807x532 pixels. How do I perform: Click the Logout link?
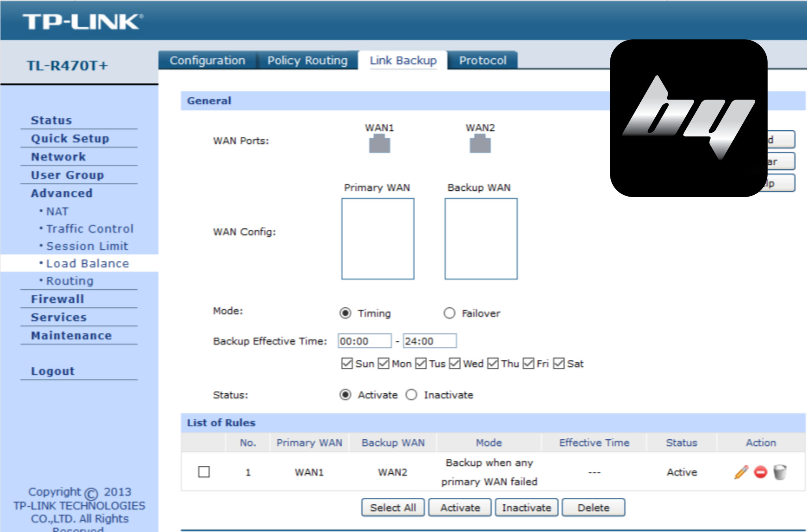tap(53, 371)
